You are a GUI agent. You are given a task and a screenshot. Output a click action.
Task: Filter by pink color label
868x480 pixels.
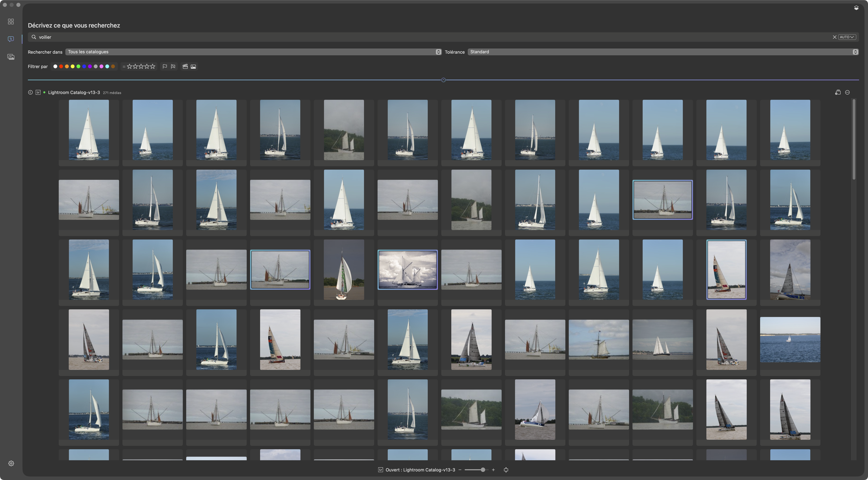pos(101,66)
